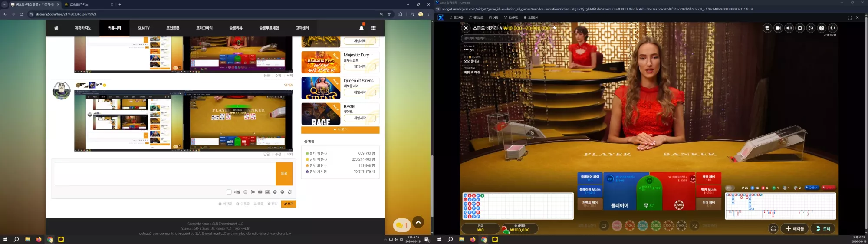Enter fullscreen in XTM widget
Viewport: 868px width, 244px height.
click(849, 18)
